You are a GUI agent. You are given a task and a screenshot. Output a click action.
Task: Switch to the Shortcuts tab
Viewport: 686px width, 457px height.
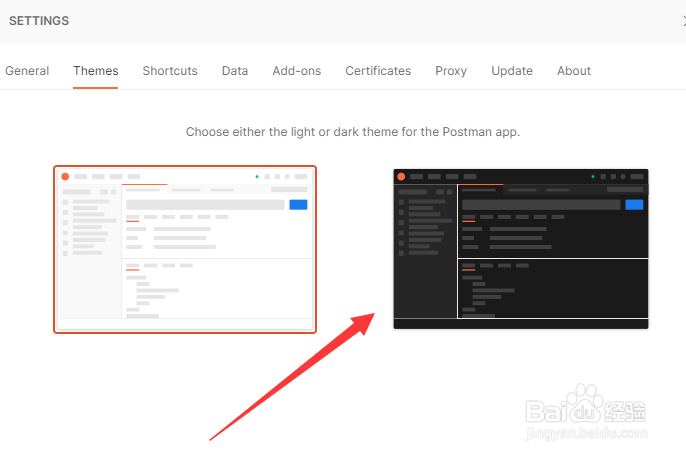tap(170, 71)
